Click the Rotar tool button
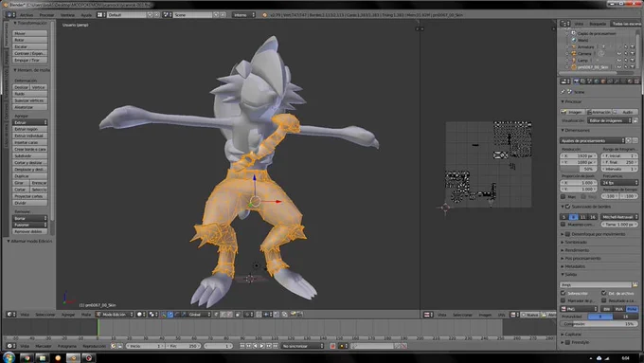 [29, 40]
